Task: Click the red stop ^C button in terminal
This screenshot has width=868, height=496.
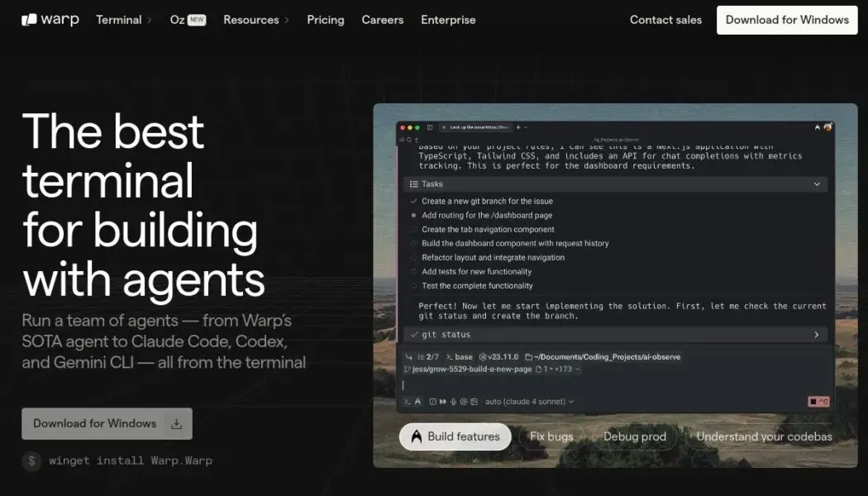Action: (818, 401)
